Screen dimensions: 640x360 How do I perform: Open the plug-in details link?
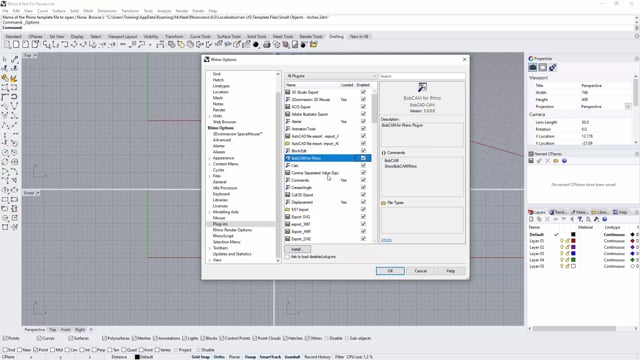pyautogui.click(x=386, y=240)
